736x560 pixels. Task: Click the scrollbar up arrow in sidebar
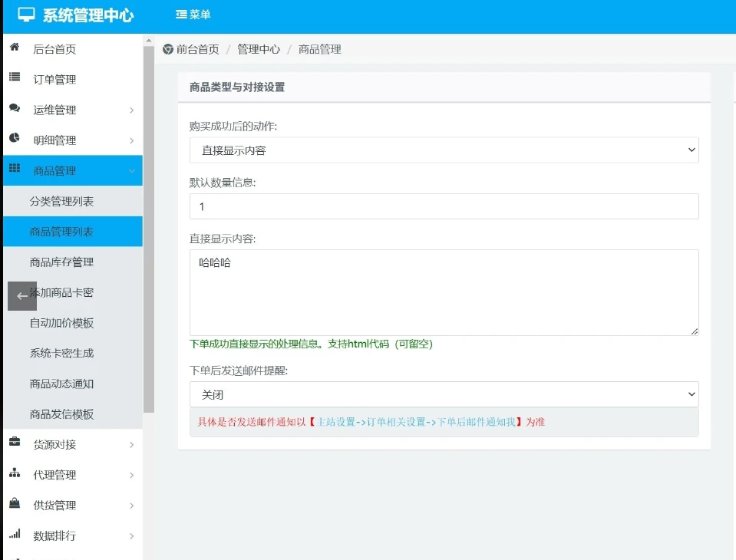149,41
